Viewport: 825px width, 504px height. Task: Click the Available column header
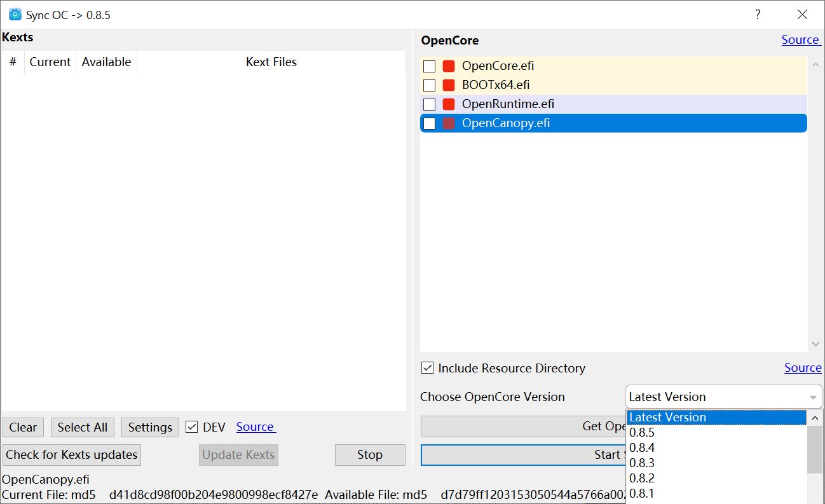click(106, 62)
